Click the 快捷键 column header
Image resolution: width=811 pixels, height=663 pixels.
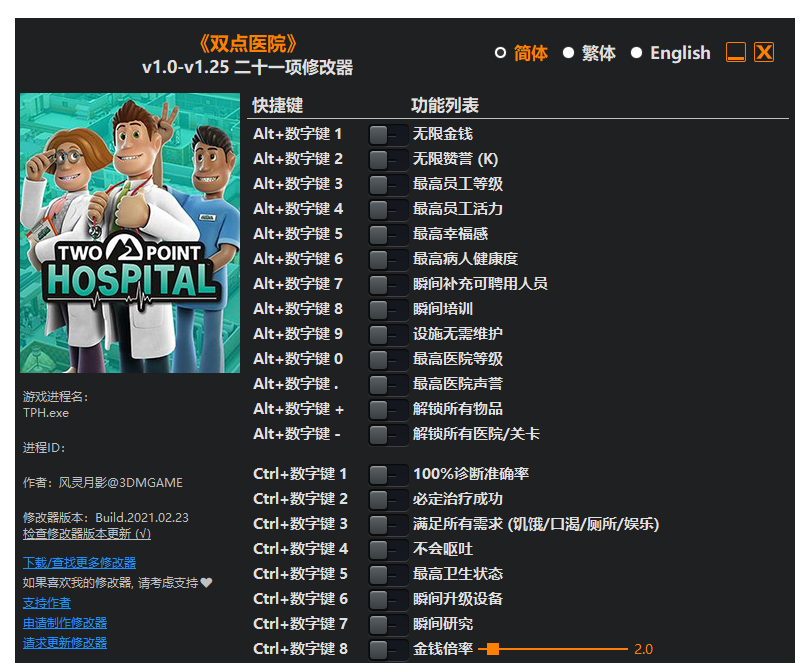pyautogui.click(x=278, y=106)
